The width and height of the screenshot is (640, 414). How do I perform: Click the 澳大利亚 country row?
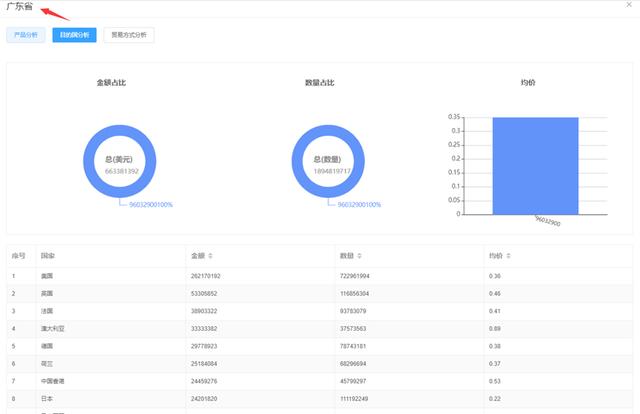52,328
